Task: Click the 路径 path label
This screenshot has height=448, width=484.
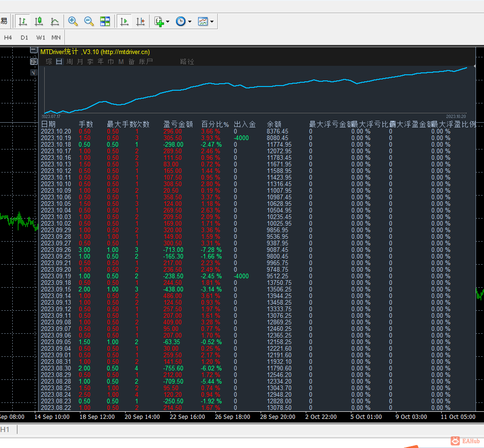Action: tap(187, 62)
